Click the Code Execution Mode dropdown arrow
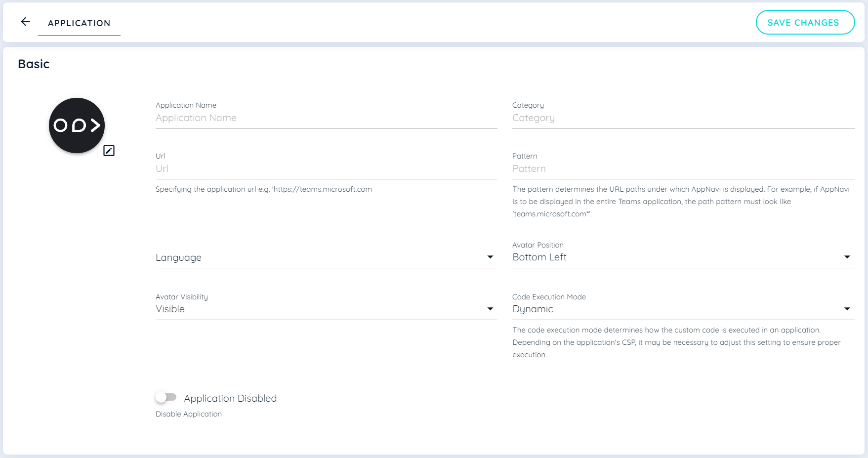This screenshot has height=458, width=868. pos(847,308)
